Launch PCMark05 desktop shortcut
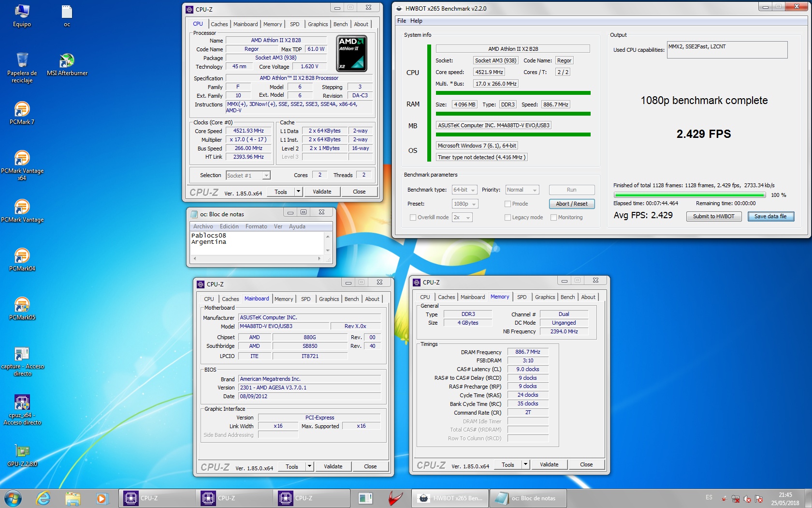 coord(22,309)
